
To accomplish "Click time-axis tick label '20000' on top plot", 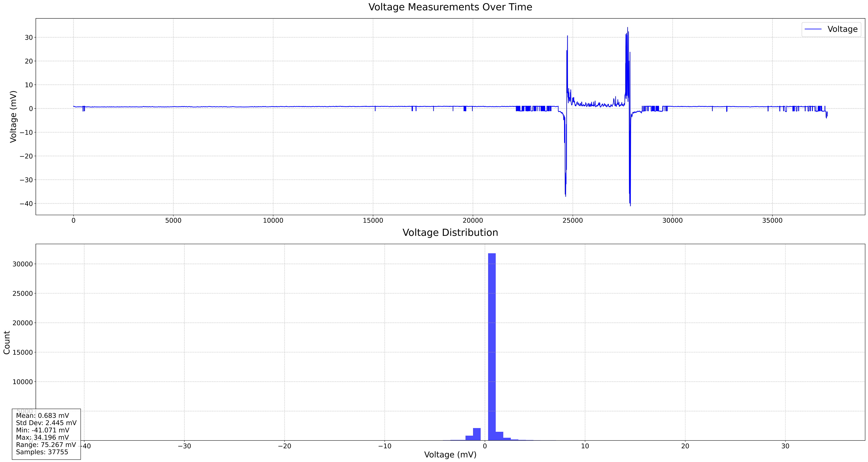I will click(x=473, y=221).
